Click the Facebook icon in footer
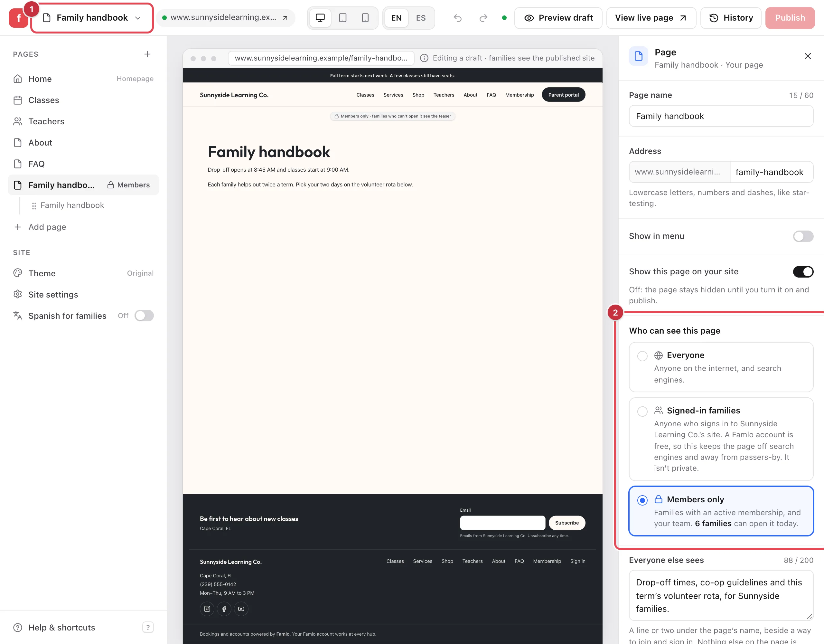Viewport: 824px width, 644px height. pyautogui.click(x=224, y=609)
